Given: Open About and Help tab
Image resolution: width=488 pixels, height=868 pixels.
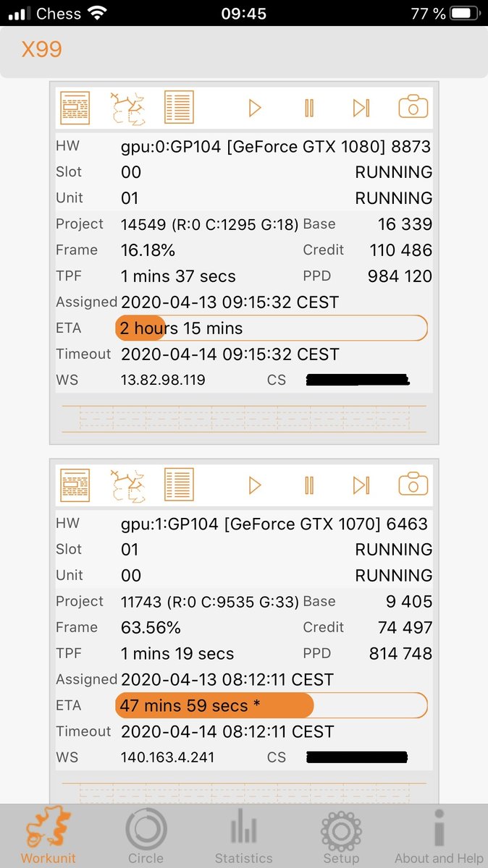Looking at the screenshot, I should [x=439, y=836].
